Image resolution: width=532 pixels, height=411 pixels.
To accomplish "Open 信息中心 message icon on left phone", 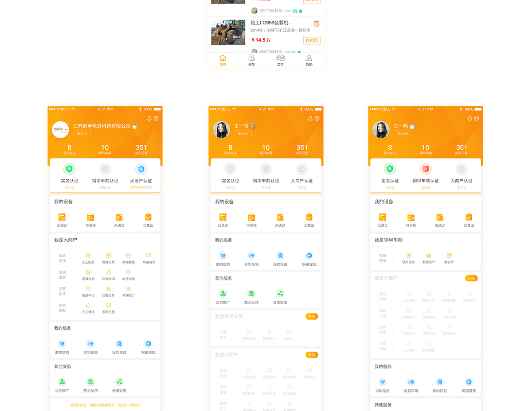I will pos(88,289).
